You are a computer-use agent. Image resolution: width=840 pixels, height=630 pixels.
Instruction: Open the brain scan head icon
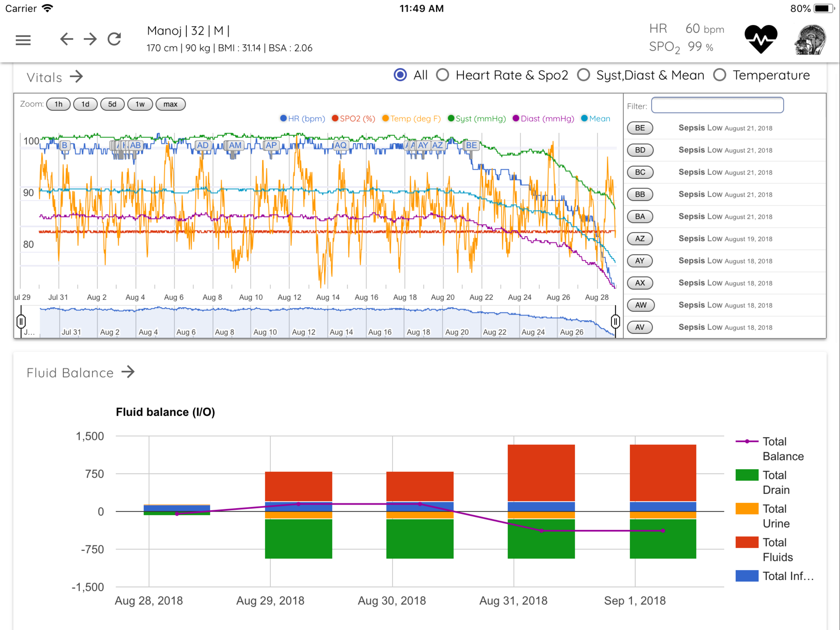tap(810, 39)
